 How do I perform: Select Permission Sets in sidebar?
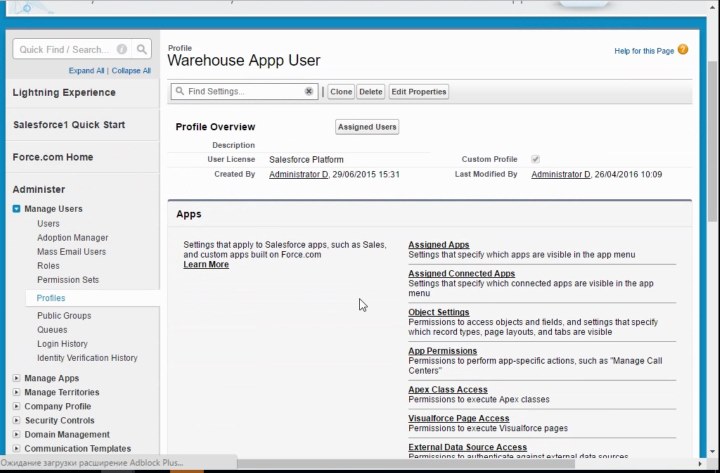click(x=68, y=280)
